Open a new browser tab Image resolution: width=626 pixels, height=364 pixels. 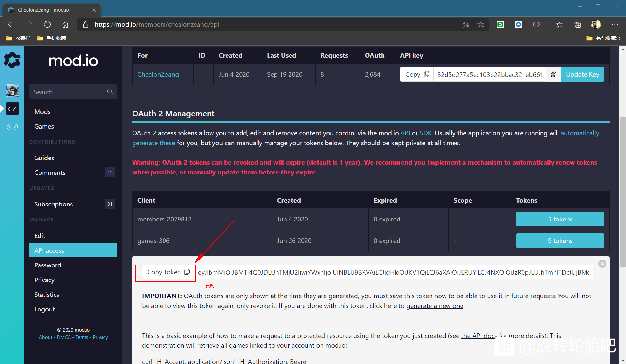click(x=107, y=10)
